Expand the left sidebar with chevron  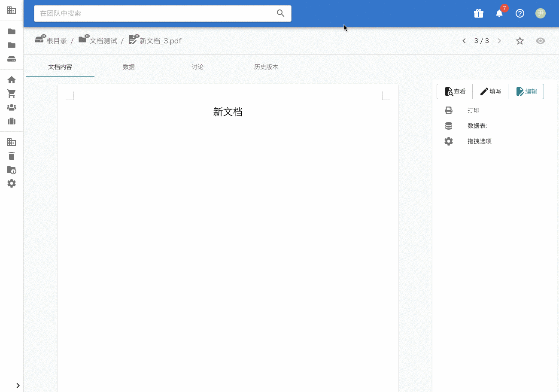click(18, 386)
